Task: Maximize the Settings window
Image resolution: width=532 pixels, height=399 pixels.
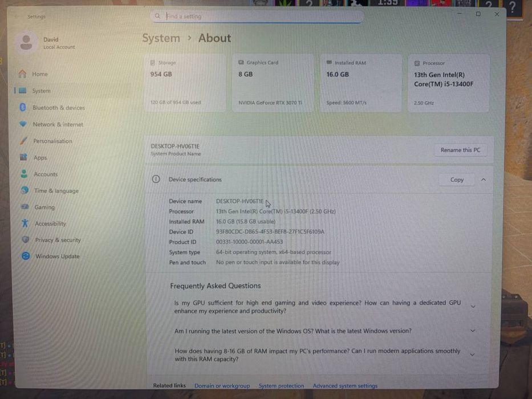Action: click(x=478, y=14)
